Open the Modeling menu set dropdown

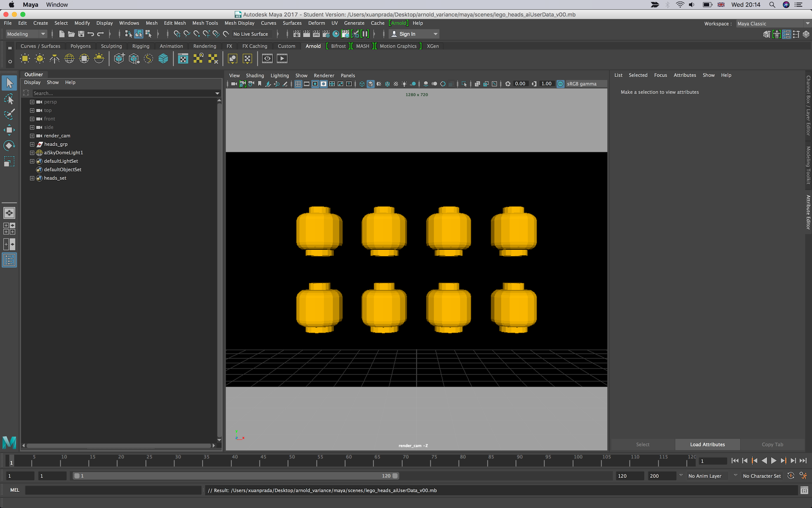pos(26,34)
